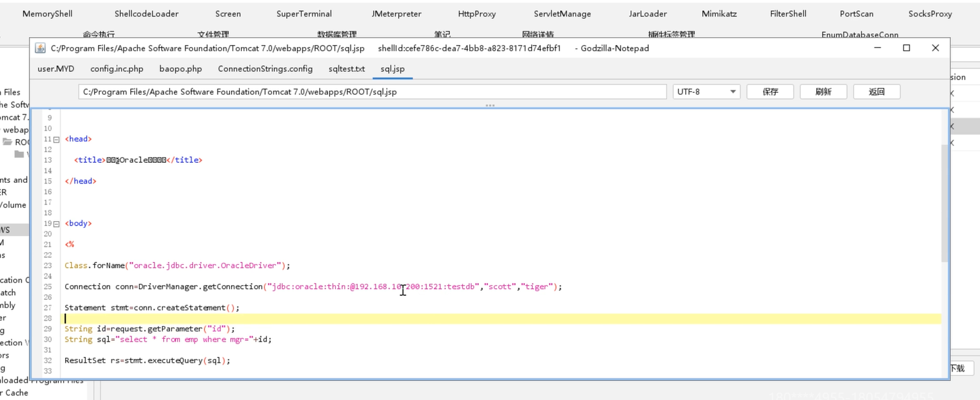Click the editor vertical scrollbar
Image resolution: width=980 pixels, height=400 pixels.
click(944, 202)
